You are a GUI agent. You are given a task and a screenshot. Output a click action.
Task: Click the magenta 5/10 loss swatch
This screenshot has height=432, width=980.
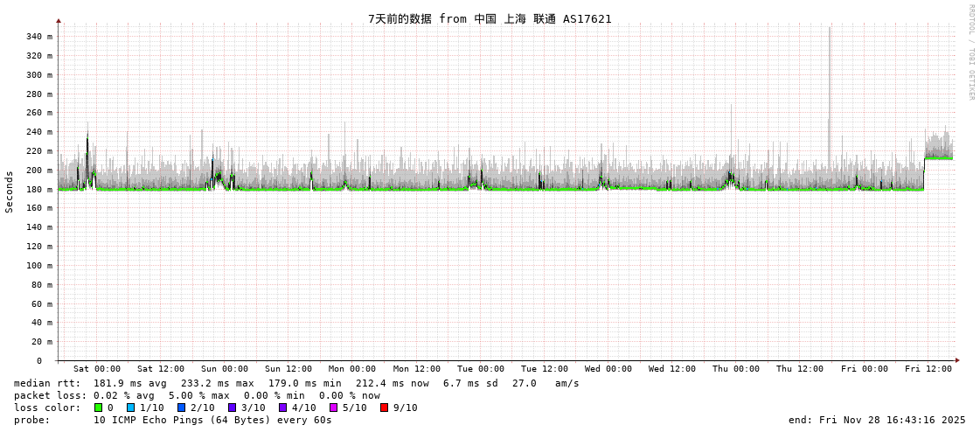point(333,408)
